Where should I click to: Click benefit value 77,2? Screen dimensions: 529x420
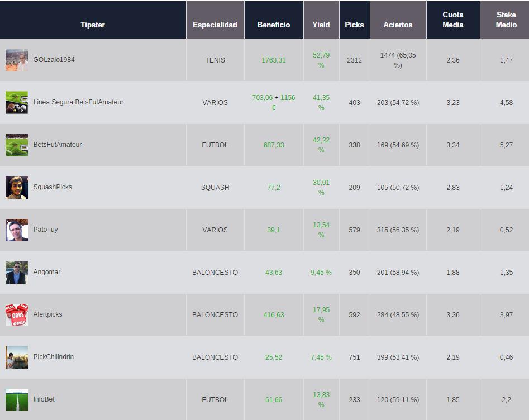274,188
